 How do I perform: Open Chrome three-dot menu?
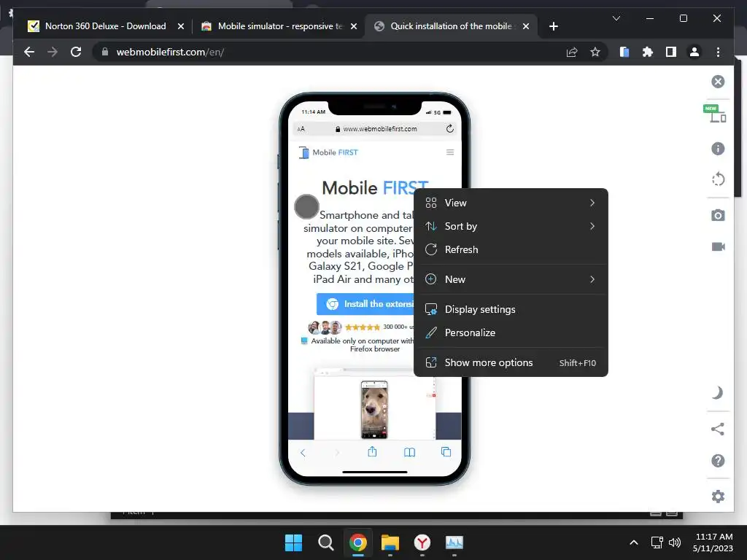click(x=718, y=52)
